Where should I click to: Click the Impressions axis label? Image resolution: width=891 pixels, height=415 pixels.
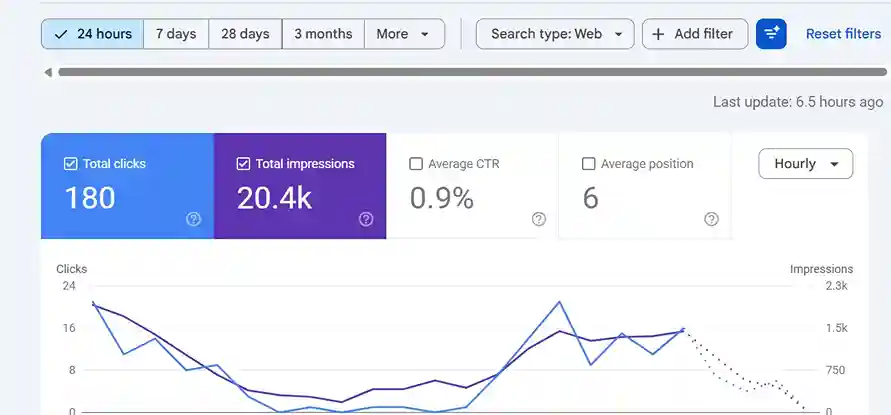point(821,269)
